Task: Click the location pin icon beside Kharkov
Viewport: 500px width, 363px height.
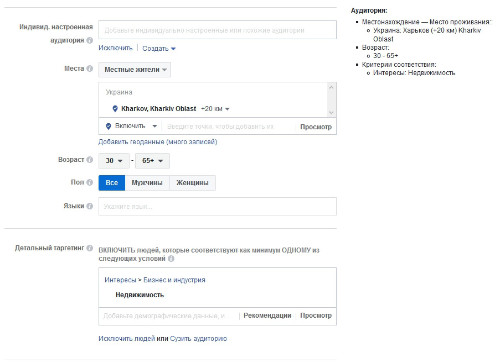Action: pyautogui.click(x=115, y=109)
